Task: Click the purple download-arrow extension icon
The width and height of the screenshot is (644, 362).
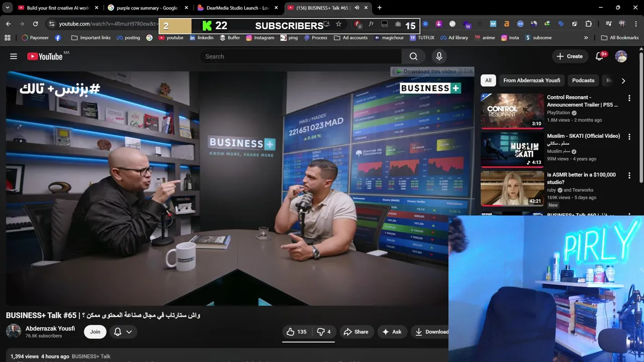Action: click(439, 24)
